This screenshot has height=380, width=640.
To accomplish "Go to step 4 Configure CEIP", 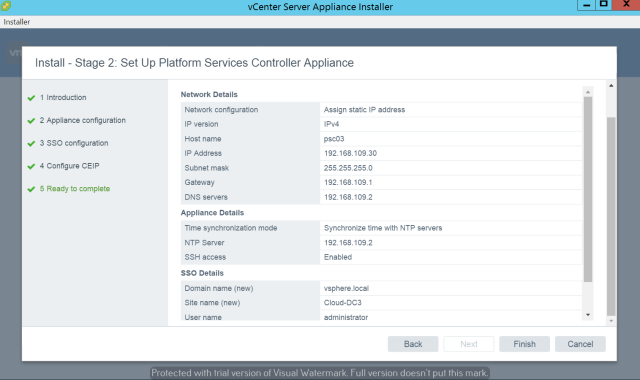I will 69,166.
